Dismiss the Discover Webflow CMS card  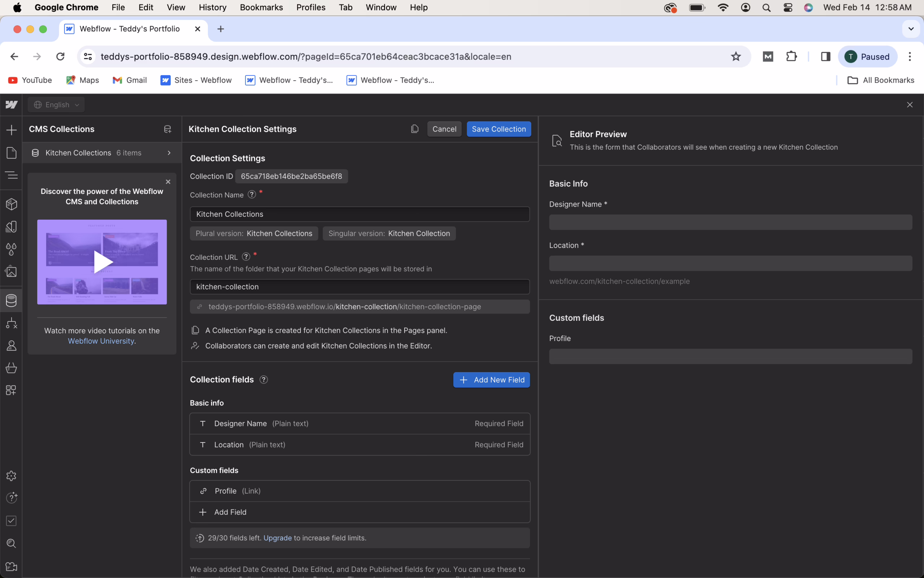pos(168,182)
